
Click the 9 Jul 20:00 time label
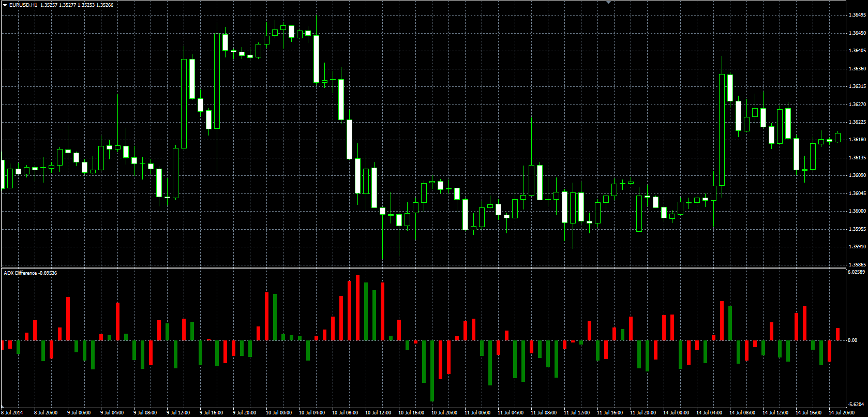245,413
